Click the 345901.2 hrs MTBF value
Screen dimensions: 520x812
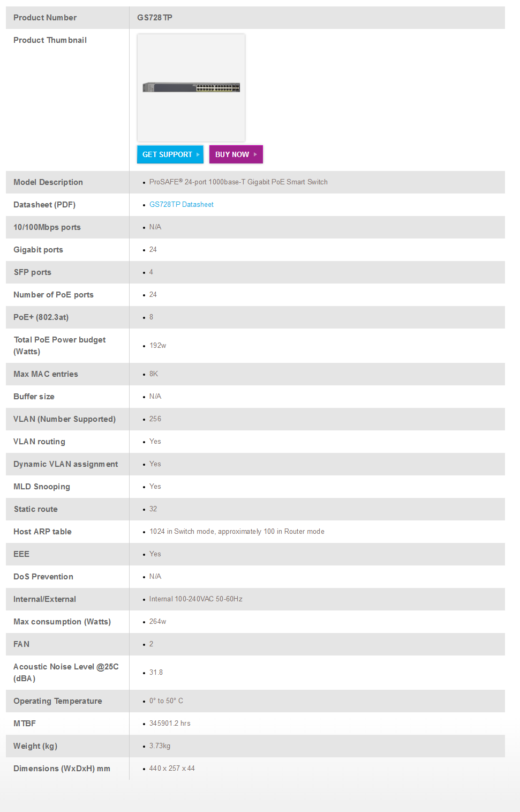point(170,724)
